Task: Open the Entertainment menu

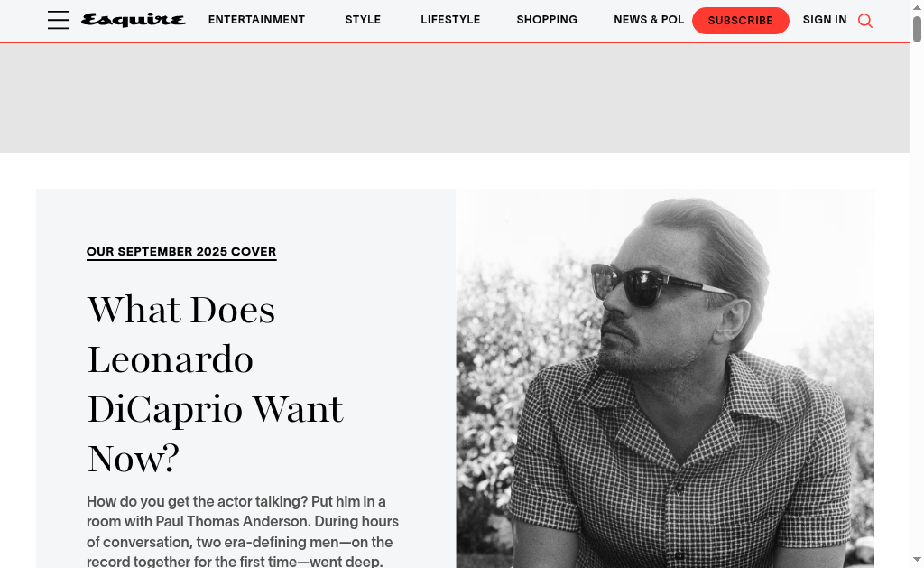Action: pyautogui.click(x=256, y=20)
